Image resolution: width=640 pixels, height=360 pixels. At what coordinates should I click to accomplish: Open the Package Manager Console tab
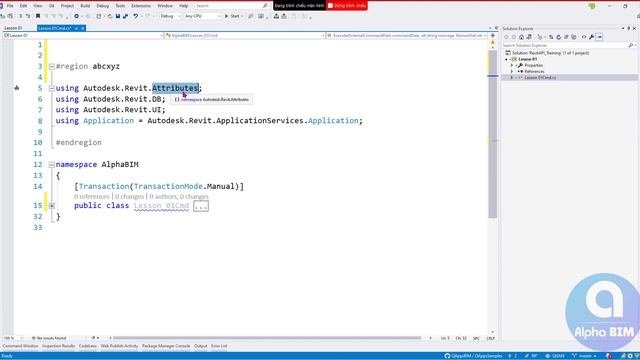pyautogui.click(x=166, y=346)
